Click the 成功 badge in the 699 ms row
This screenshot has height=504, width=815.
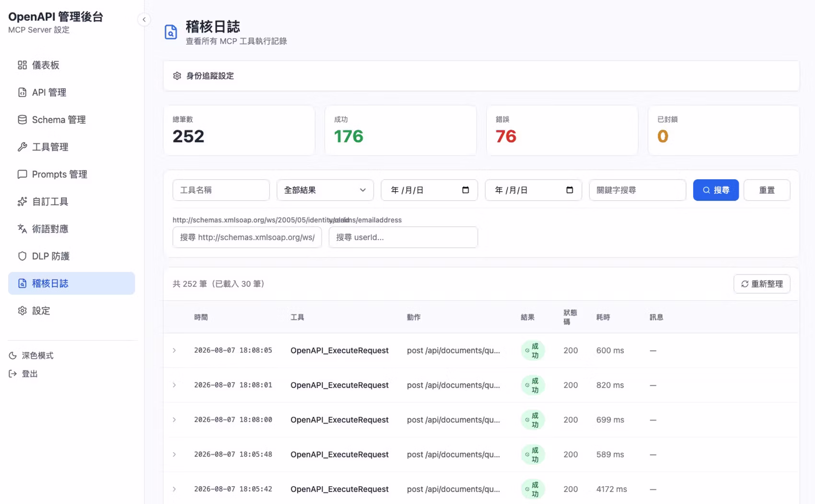533,420
